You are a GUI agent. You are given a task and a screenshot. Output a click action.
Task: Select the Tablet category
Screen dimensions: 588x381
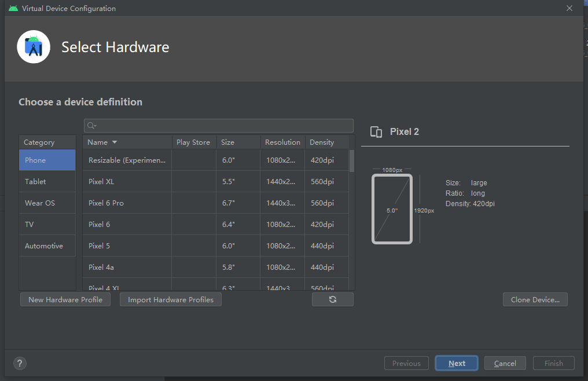click(47, 181)
